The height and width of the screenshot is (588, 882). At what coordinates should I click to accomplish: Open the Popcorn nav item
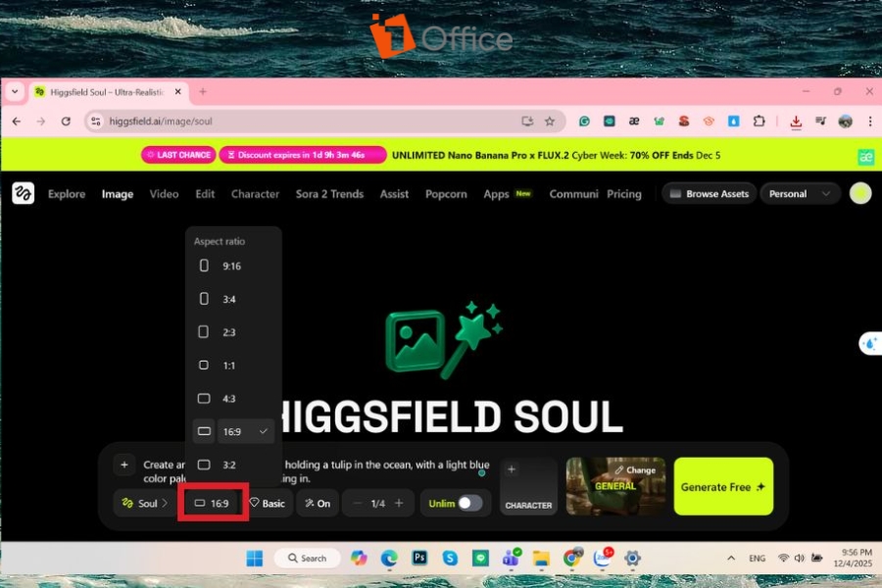pos(446,194)
